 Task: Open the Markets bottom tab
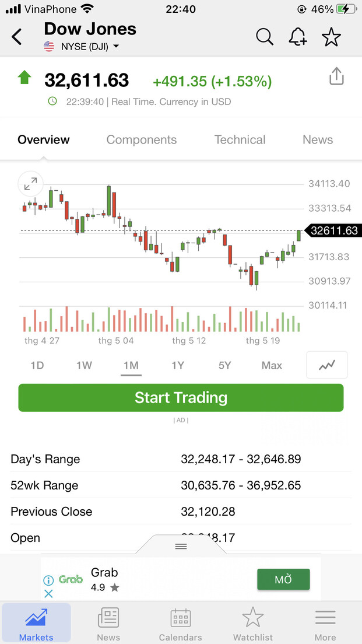pos(36,623)
